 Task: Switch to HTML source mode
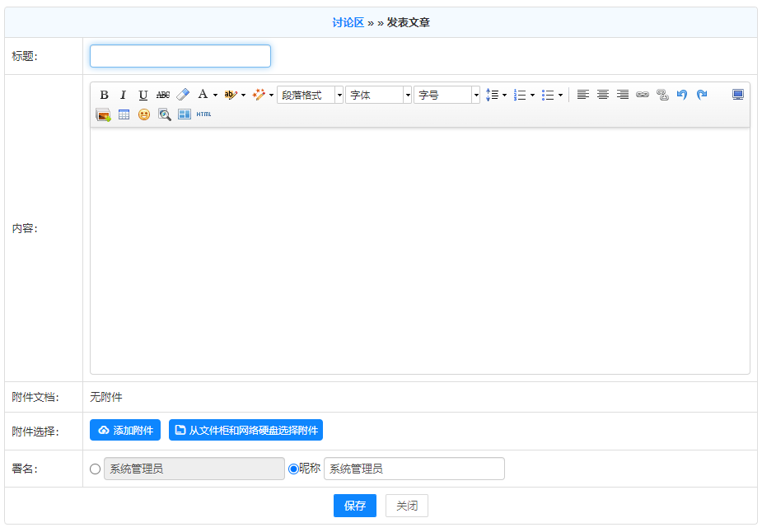pyautogui.click(x=203, y=114)
